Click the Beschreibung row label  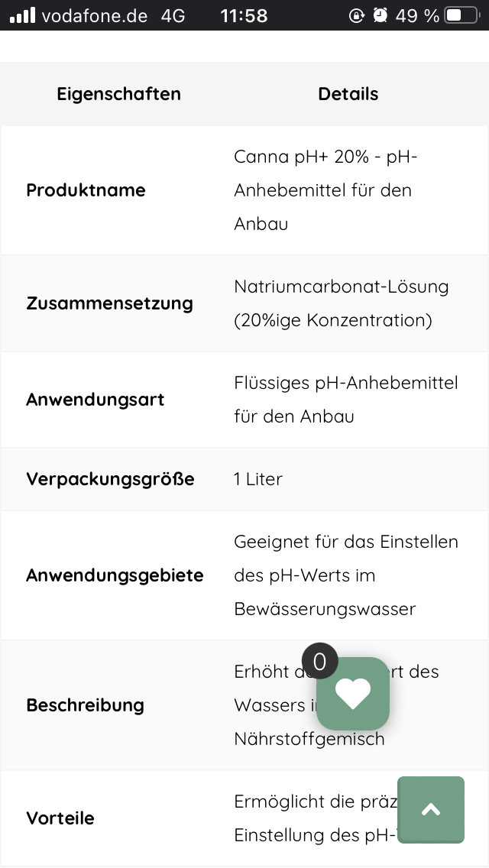pos(85,705)
